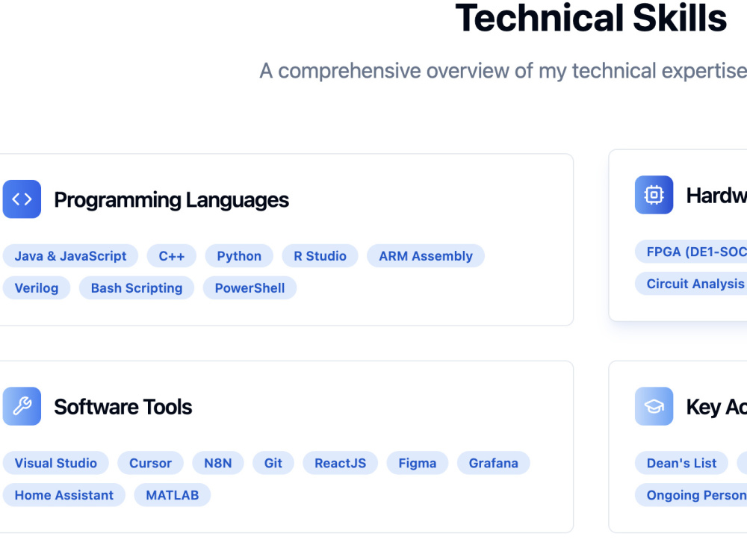Click the comprehensive overview subtitle text
The height and width of the screenshot is (560, 747).
point(503,70)
